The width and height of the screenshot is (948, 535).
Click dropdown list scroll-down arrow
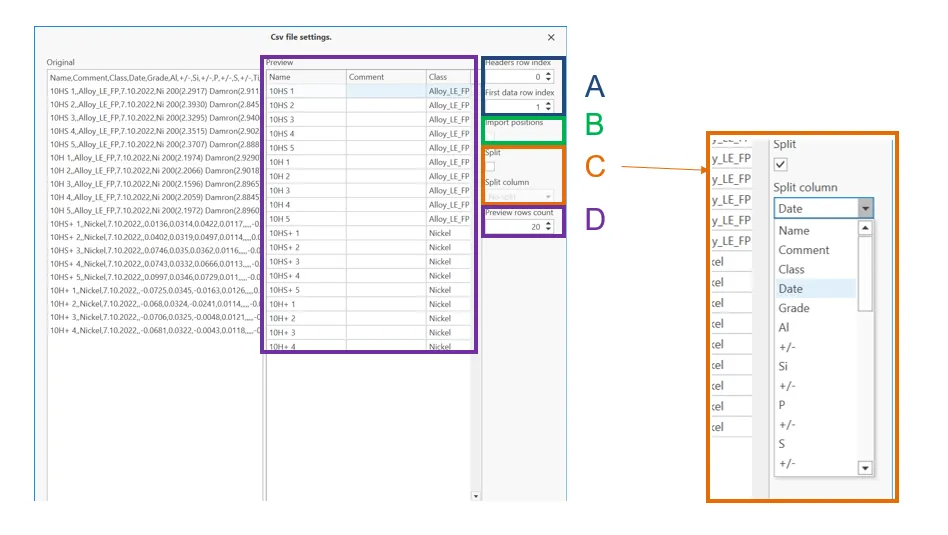[x=865, y=468]
